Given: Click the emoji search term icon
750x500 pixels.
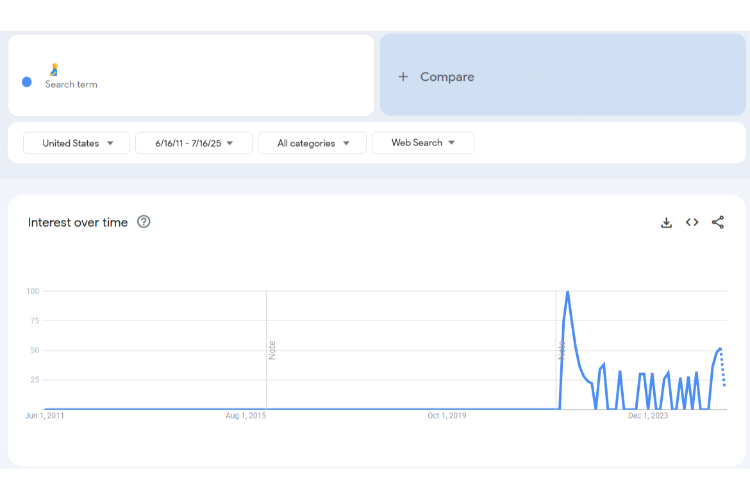Looking at the screenshot, I should click(54, 70).
